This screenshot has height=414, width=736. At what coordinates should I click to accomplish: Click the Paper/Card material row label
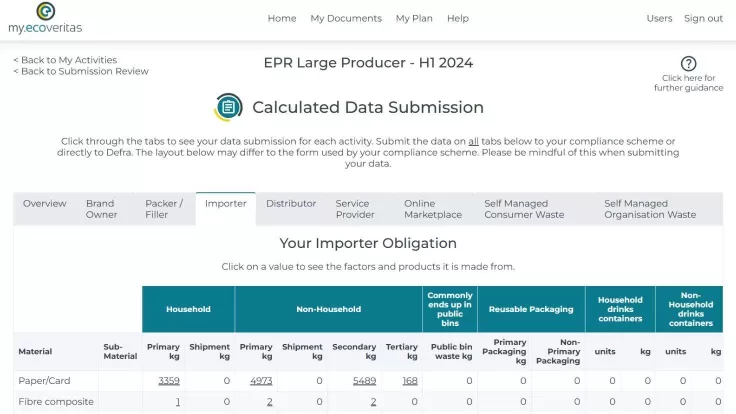click(44, 381)
